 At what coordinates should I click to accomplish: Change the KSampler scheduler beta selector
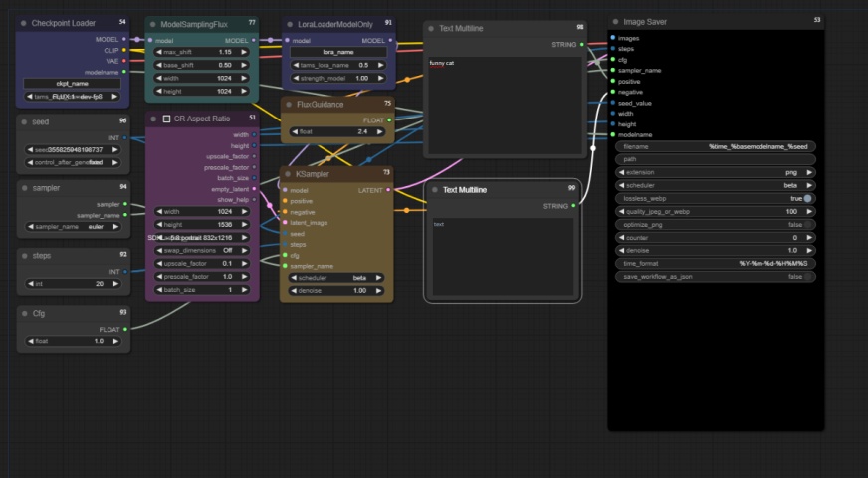tap(336, 278)
